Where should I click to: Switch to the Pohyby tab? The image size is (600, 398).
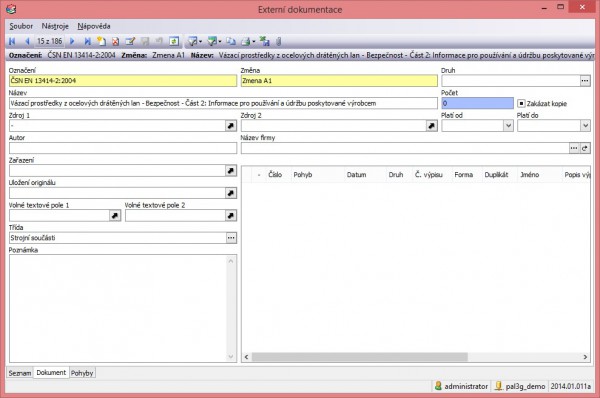pyautogui.click(x=82, y=373)
